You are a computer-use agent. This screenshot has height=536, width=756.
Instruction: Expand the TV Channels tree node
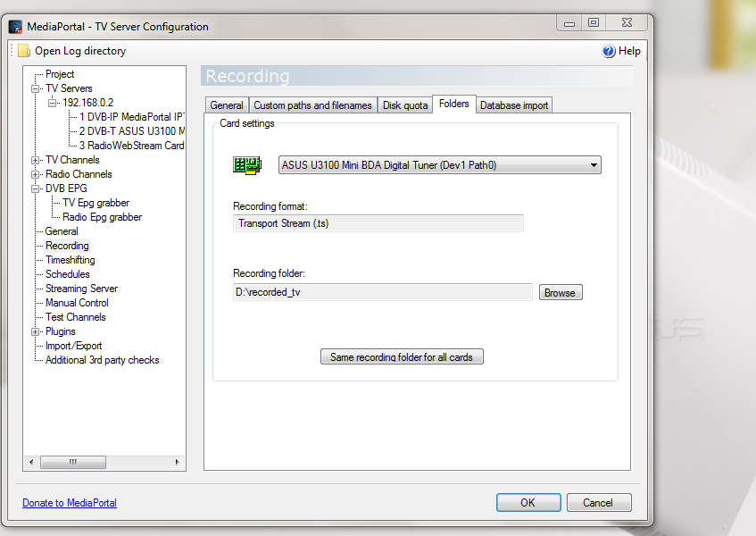(x=35, y=160)
